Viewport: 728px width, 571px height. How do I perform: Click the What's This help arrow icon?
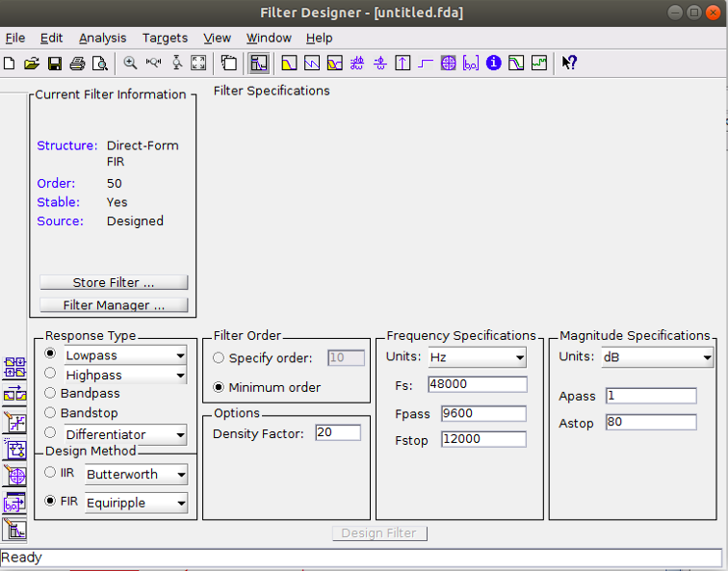coord(569,64)
